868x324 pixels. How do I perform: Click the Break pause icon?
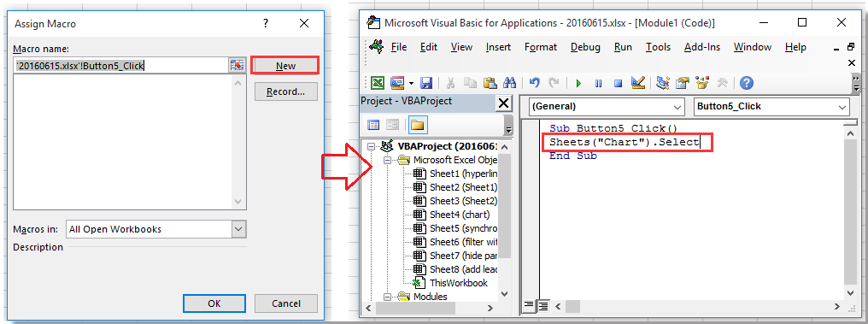click(598, 84)
